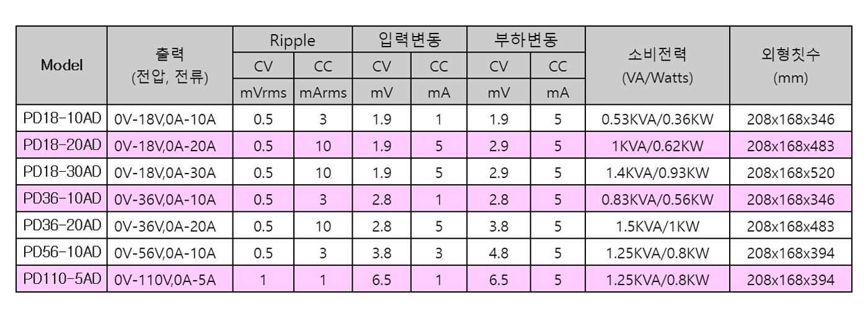Select the mVrms unit cell

pos(263,93)
